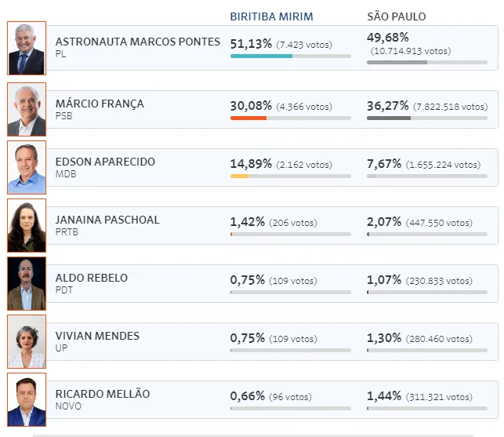Click the Astronauta Marcos Pontes name
This screenshot has width=504, height=437.
click(138, 42)
